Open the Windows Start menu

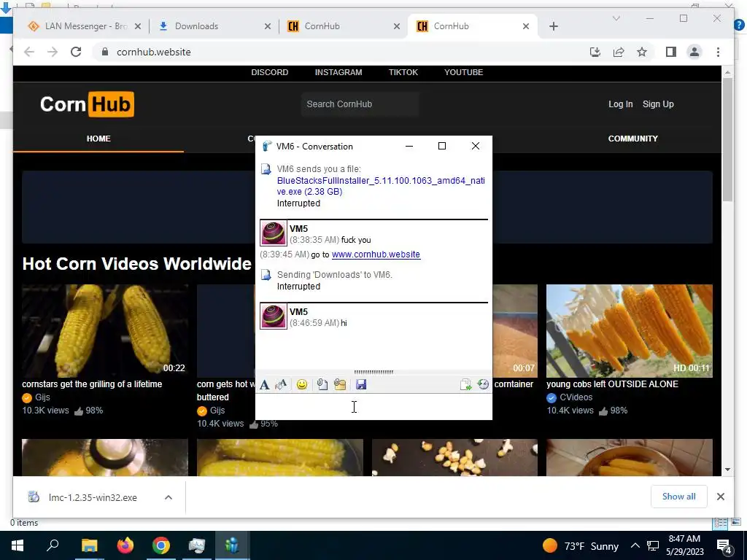point(18,545)
